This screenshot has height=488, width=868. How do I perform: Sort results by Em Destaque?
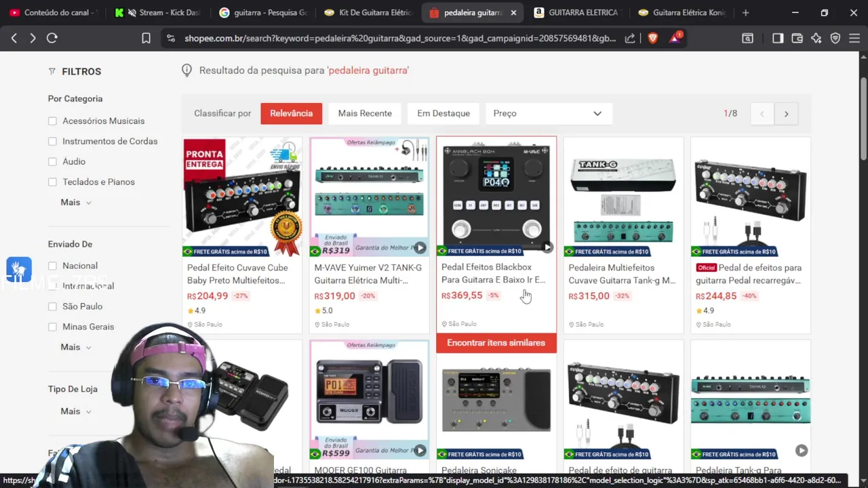pyautogui.click(x=443, y=113)
